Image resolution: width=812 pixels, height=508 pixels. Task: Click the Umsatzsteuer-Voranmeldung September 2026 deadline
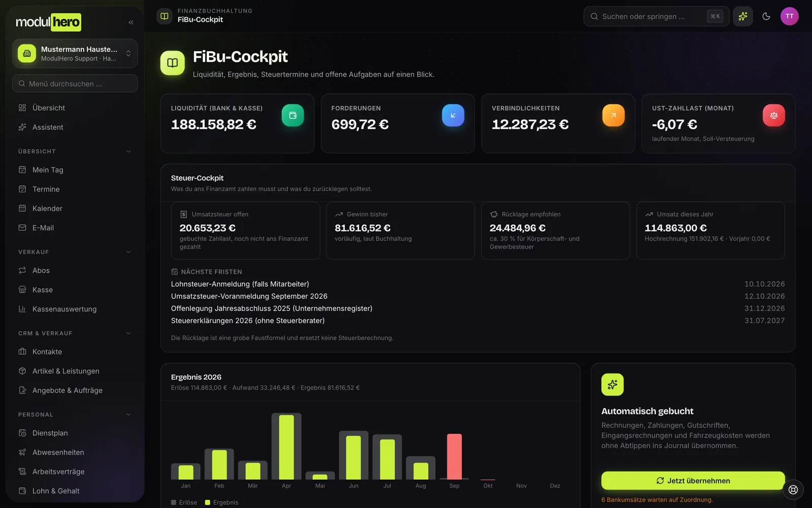(478, 296)
